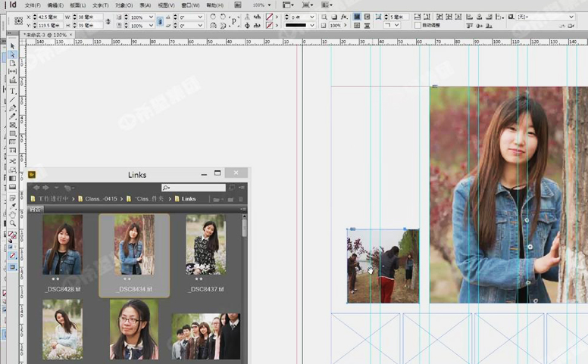Expand the horizontal scale percentage dropdown
This screenshot has height=364, width=588.
tap(151, 16)
